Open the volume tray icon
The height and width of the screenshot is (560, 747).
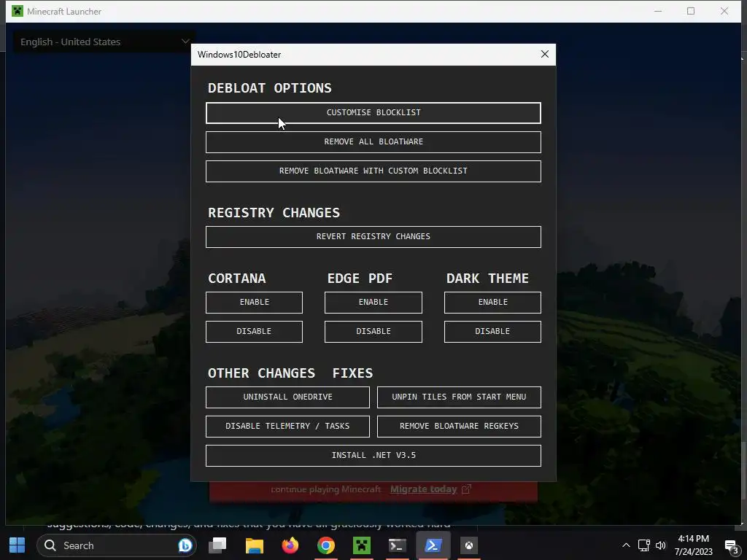click(x=660, y=545)
